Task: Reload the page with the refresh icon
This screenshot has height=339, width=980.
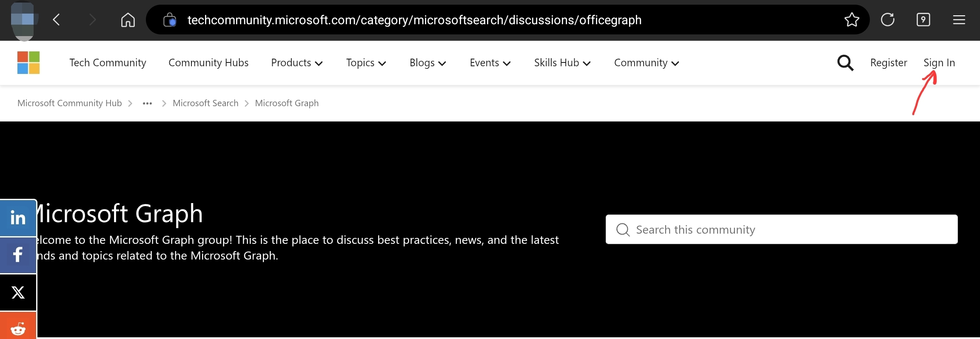Action: coord(887,20)
